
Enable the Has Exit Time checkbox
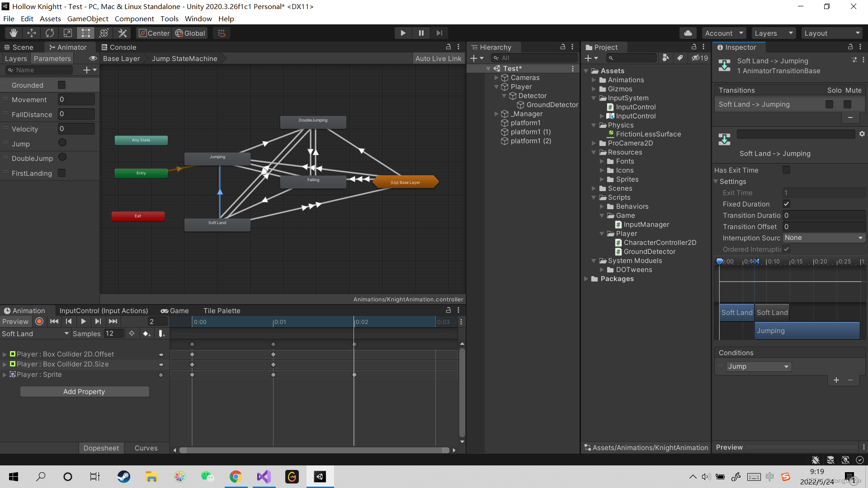tap(787, 170)
